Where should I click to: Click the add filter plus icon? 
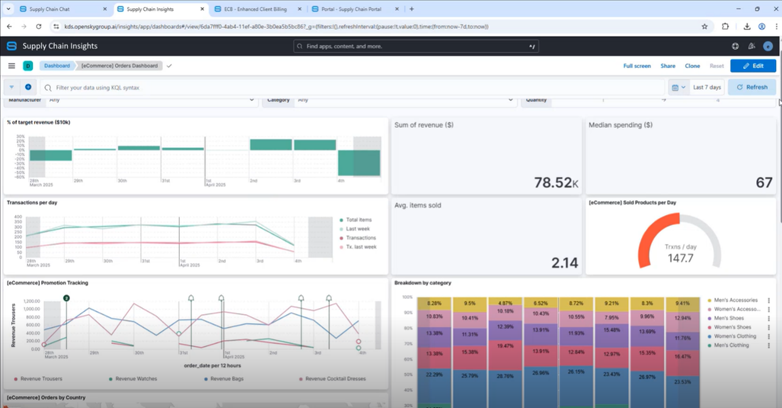[x=28, y=87]
